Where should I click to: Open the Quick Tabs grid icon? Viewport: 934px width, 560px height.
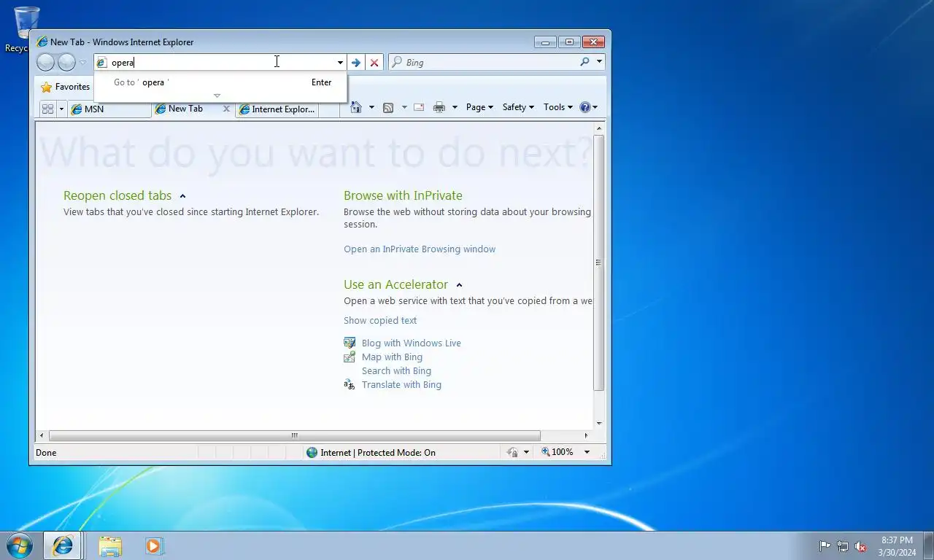(47, 109)
